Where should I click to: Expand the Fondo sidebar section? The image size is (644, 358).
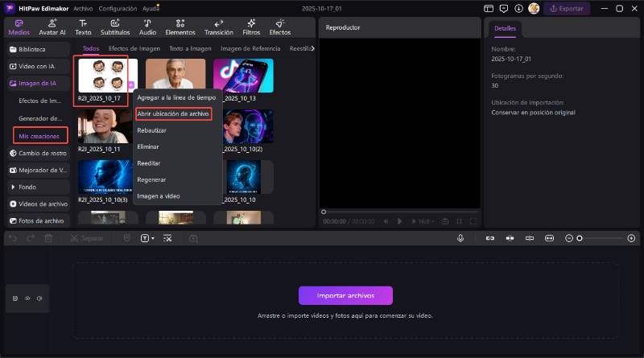coord(27,187)
